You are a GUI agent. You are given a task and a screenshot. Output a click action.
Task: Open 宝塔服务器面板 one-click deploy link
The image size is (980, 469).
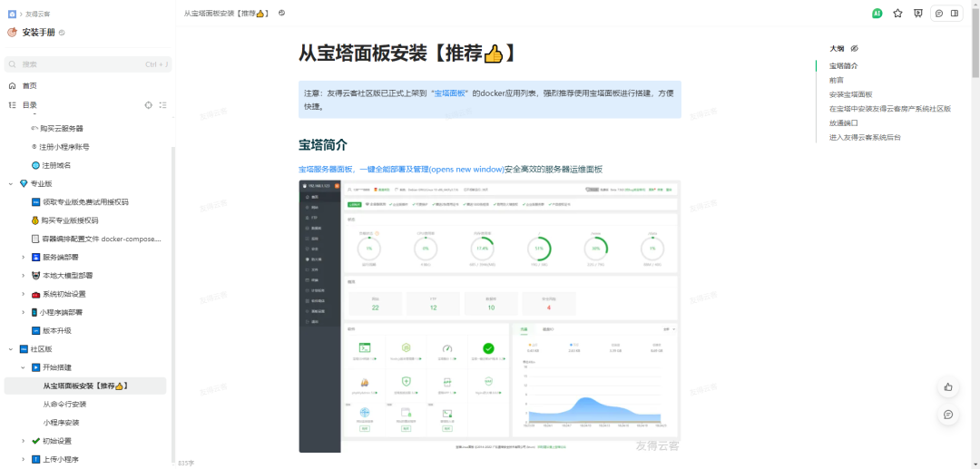(401, 170)
